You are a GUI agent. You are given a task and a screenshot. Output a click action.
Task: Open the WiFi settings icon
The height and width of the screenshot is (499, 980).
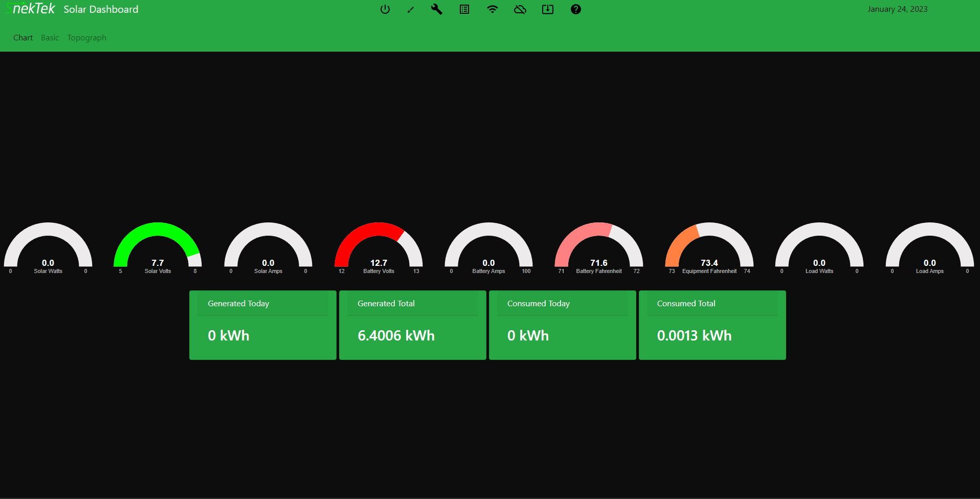492,9
